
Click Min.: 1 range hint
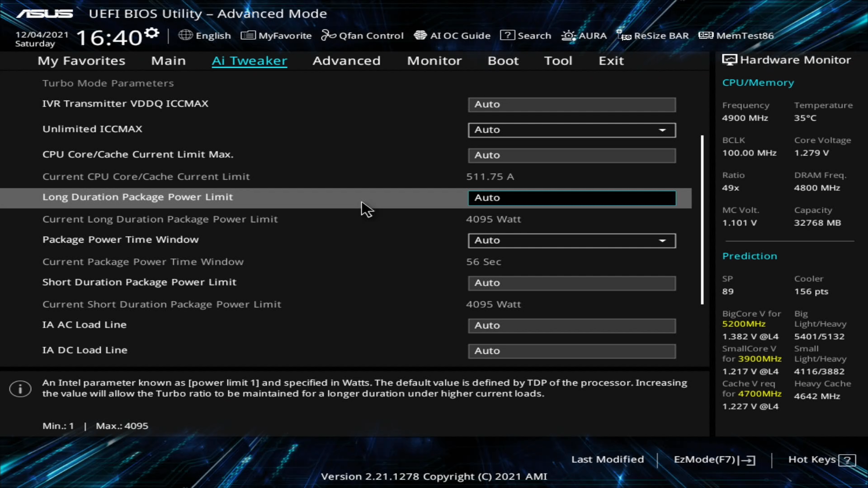[58, 426]
